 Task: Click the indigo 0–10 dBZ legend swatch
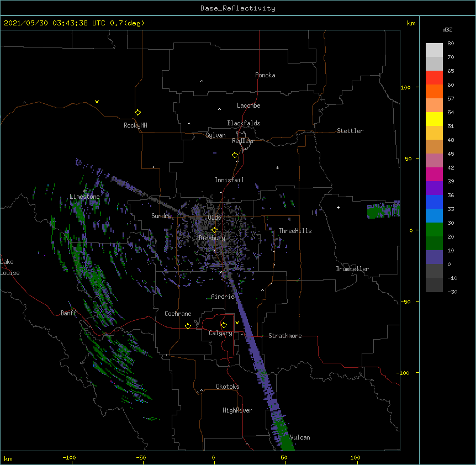[x=434, y=257]
